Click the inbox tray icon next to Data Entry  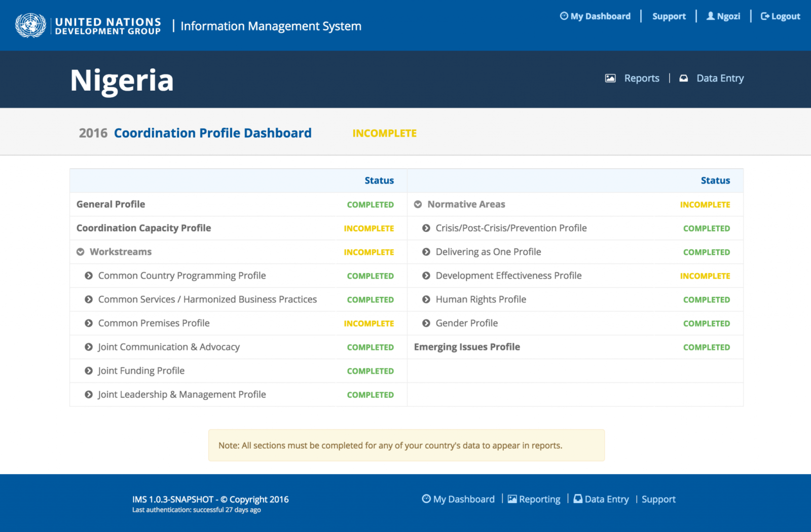coord(684,78)
